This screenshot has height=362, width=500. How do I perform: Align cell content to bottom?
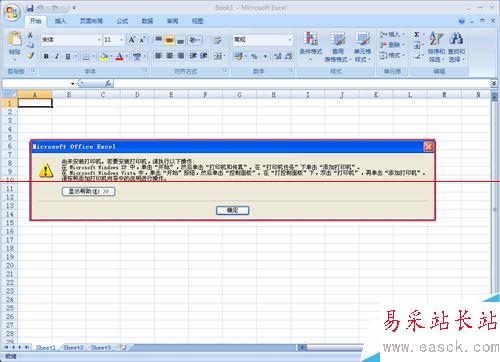coord(181,40)
